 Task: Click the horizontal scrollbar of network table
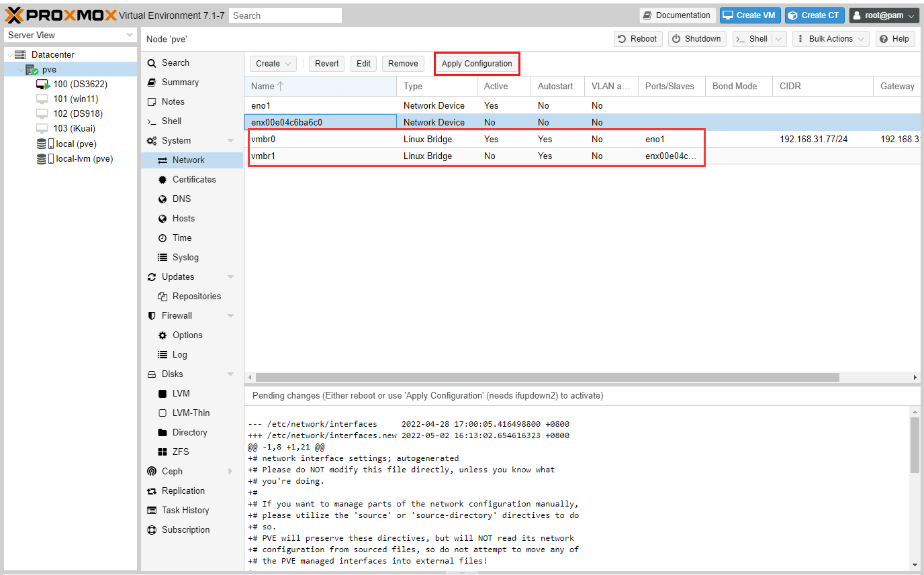tap(547, 378)
